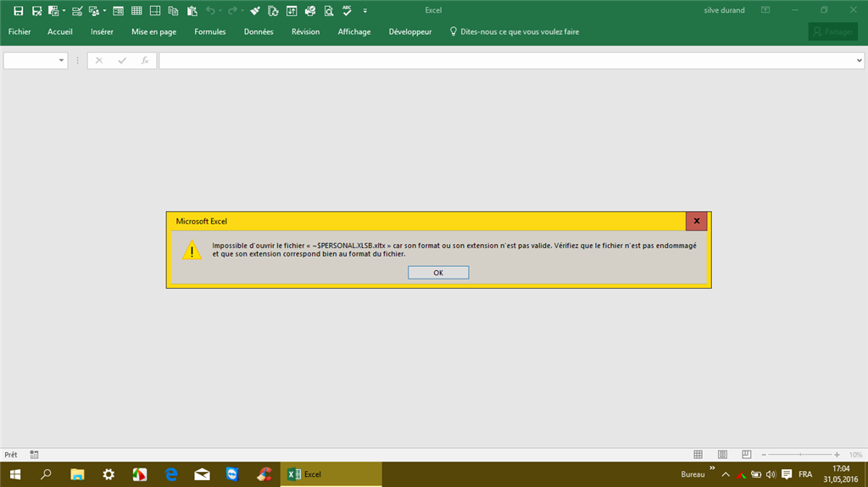
Task: Open the Undo history dropdown arrow
Action: tap(220, 10)
